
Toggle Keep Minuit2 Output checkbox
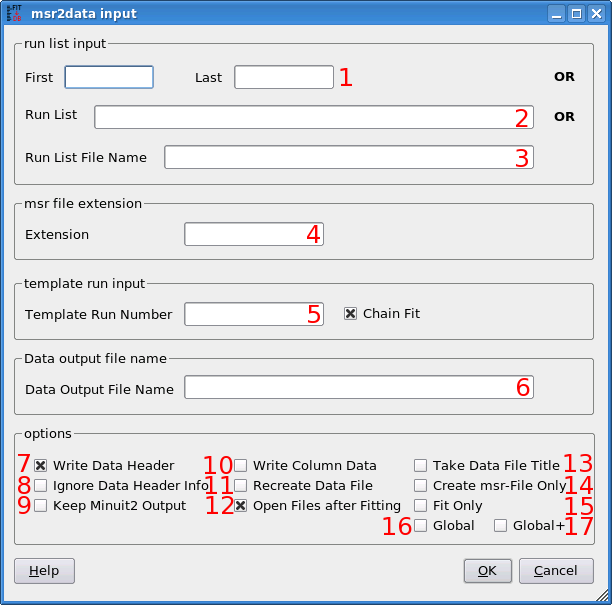click(41, 506)
